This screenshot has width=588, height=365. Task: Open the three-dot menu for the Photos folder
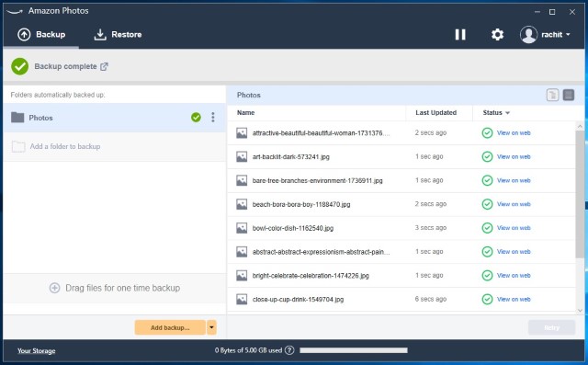click(x=213, y=118)
